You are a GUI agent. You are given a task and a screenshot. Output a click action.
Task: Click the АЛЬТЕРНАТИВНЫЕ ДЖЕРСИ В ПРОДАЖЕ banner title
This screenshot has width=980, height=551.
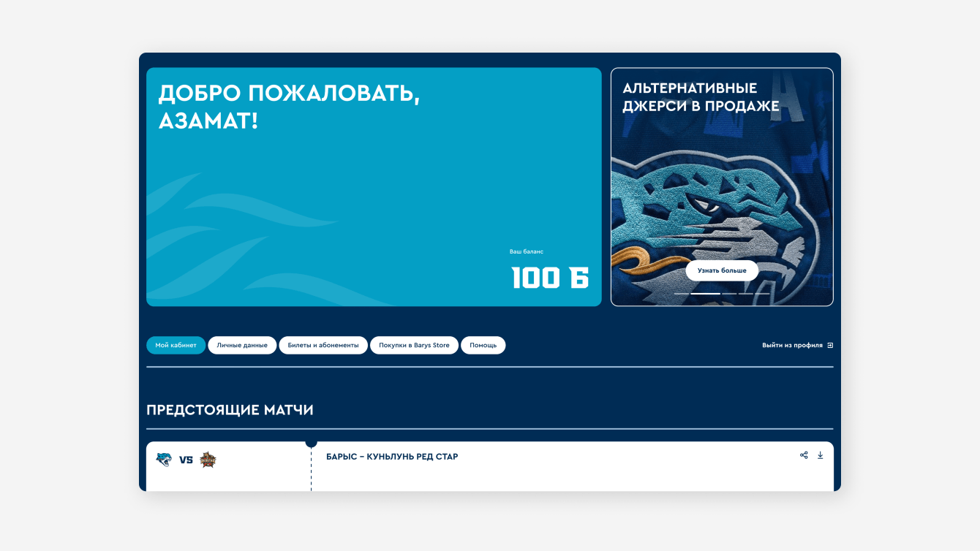coord(701,97)
